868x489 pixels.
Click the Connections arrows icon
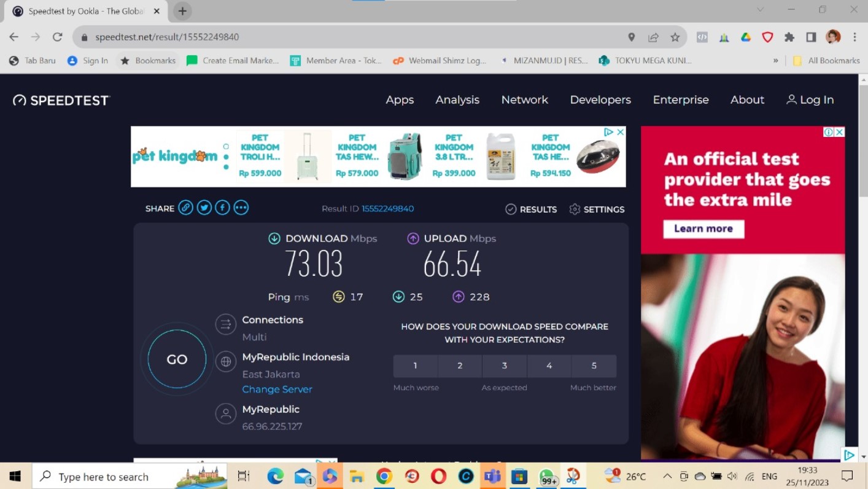pyautogui.click(x=226, y=324)
